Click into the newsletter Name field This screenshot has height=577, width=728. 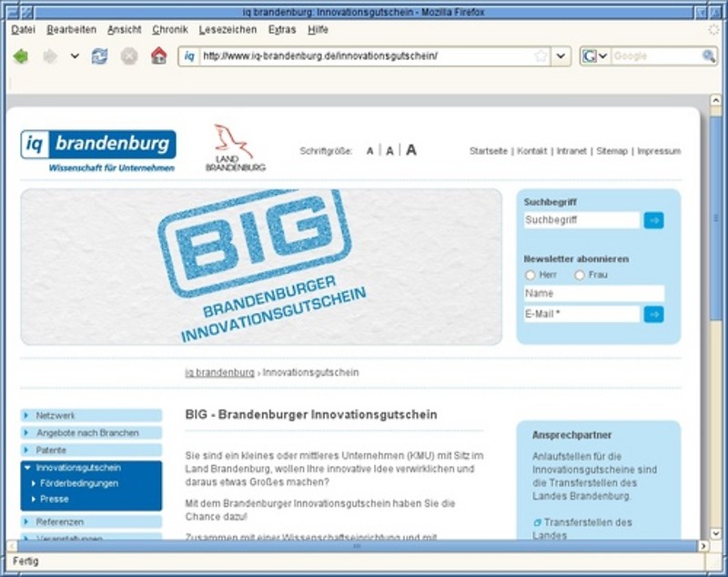click(x=594, y=293)
